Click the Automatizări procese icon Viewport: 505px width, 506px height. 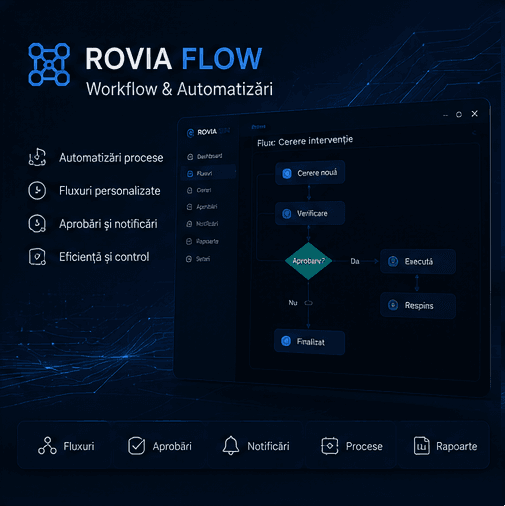(37, 157)
